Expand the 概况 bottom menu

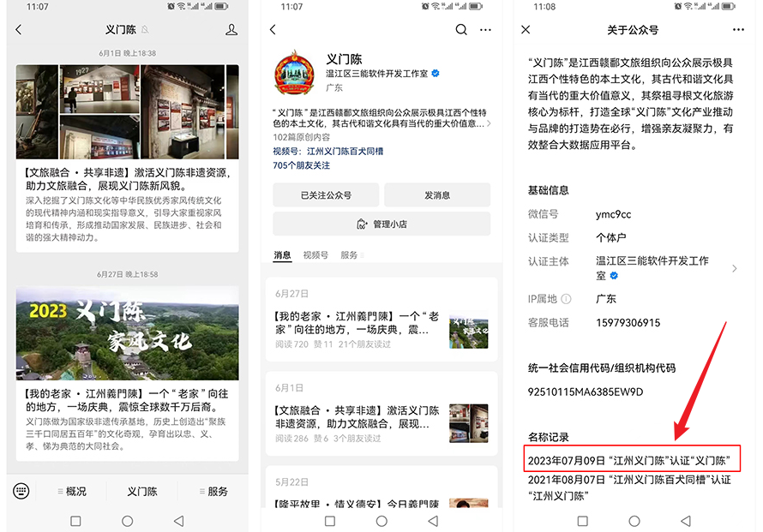pyautogui.click(x=72, y=492)
